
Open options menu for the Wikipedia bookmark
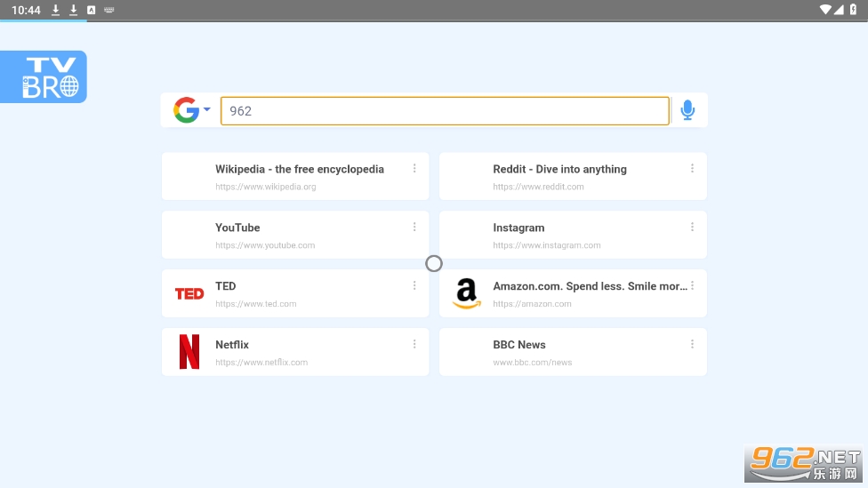414,168
